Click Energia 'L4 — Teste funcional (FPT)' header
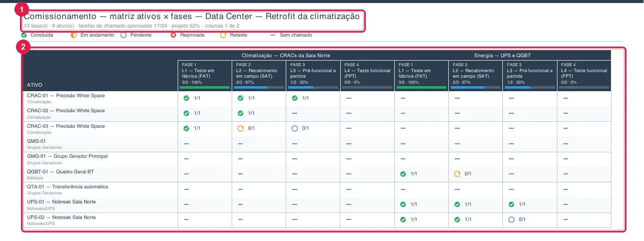The image size is (644, 241). 583,73
